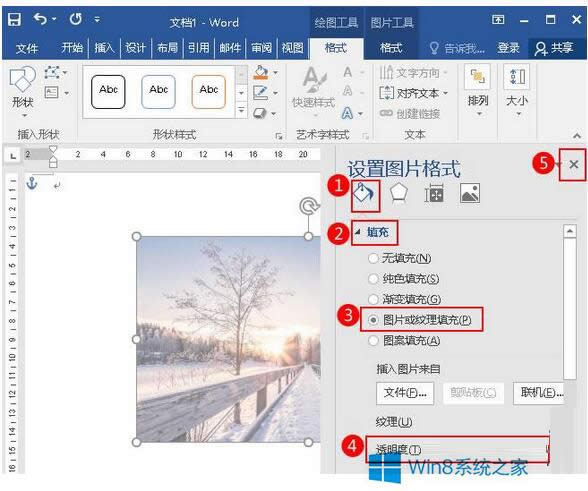Screen dimensions: 588x491
Task: Open the Picture settings icon
Action: click(x=470, y=193)
